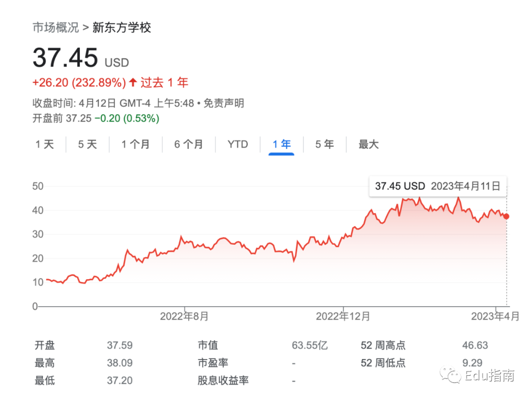This screenshot has width=532, height=399.
Task: Click the 股息收益率 label
Action: point(223,381)
